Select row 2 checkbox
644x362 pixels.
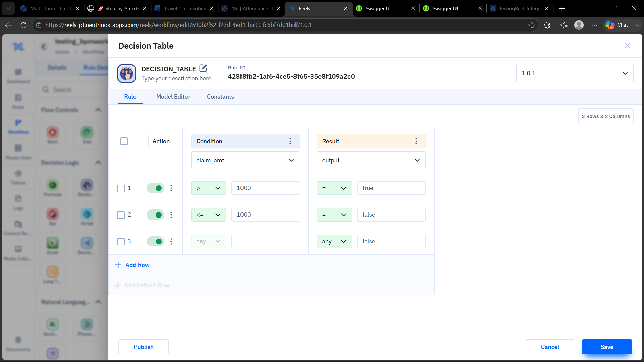click(121, 215)
